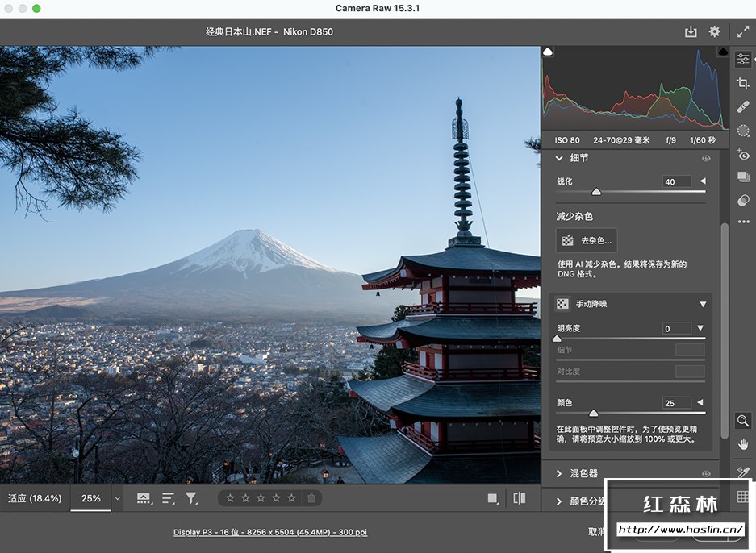Rate image with third star
This screenshot has width=756, height=553.
(x=261, y=498)
